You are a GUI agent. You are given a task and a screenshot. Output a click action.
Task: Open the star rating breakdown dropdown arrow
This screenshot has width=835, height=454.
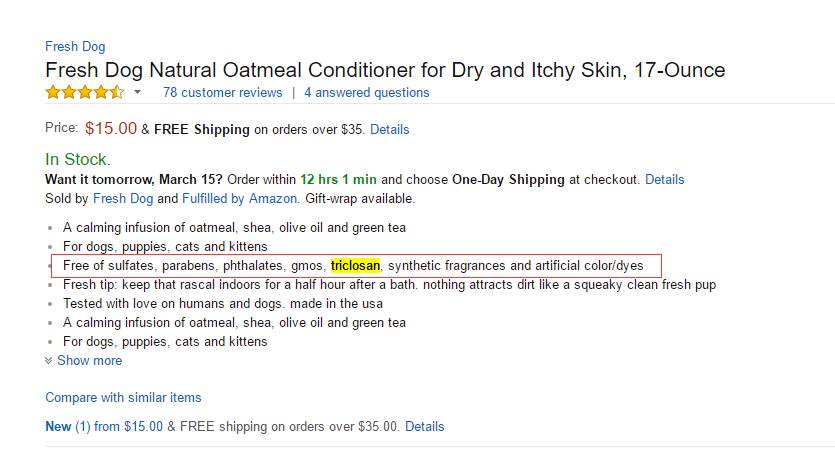tap(137, 93)
